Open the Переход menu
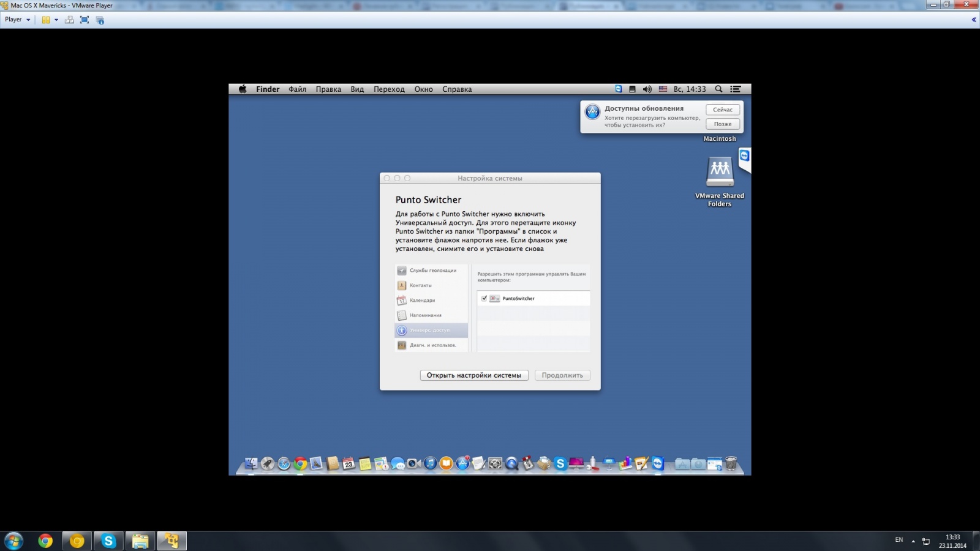 point(389,89)
